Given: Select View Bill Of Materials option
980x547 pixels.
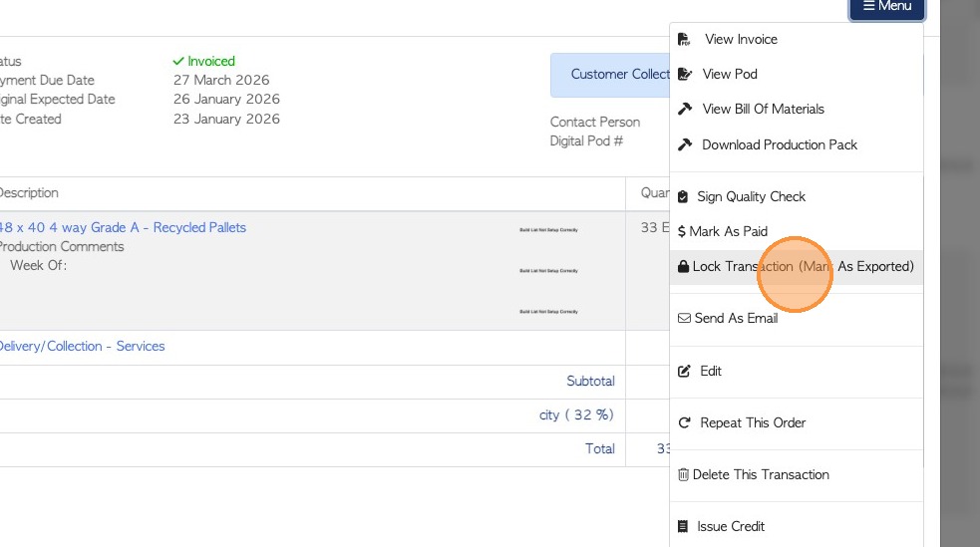Looking at the screenshot, I should (763, 110).
